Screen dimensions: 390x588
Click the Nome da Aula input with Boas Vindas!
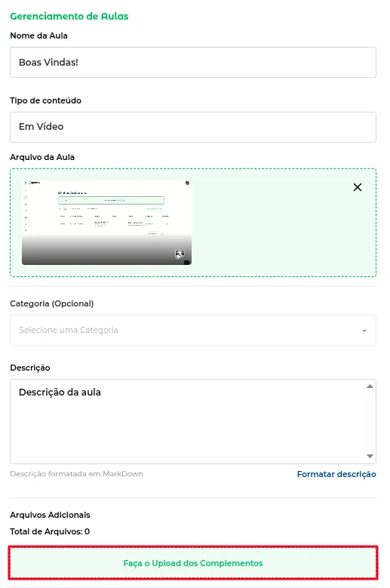coord(193,62)
